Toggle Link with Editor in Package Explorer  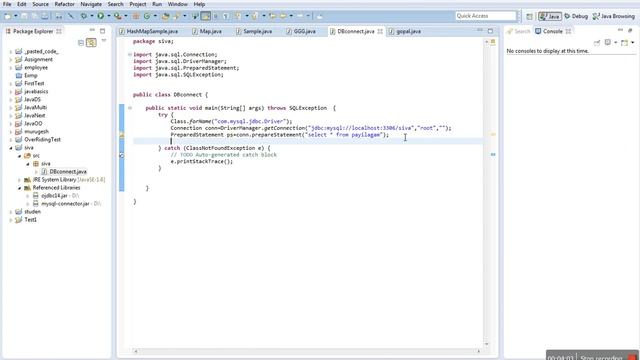tap(91, 42)
